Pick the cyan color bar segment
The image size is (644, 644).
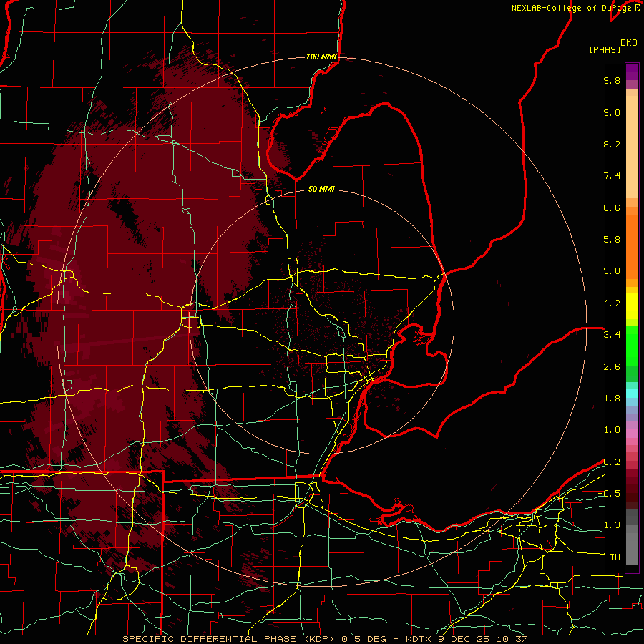click(x=632, y=394)
